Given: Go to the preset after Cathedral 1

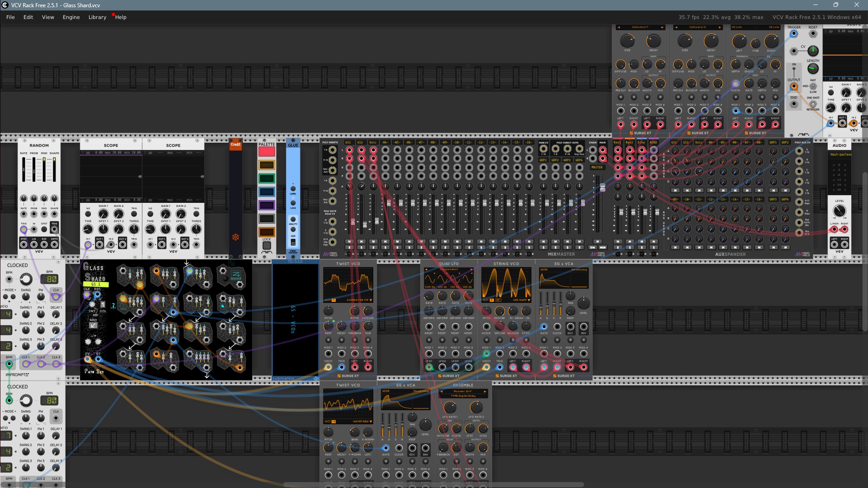Looking at the screenshot, I should pos(662,27).
